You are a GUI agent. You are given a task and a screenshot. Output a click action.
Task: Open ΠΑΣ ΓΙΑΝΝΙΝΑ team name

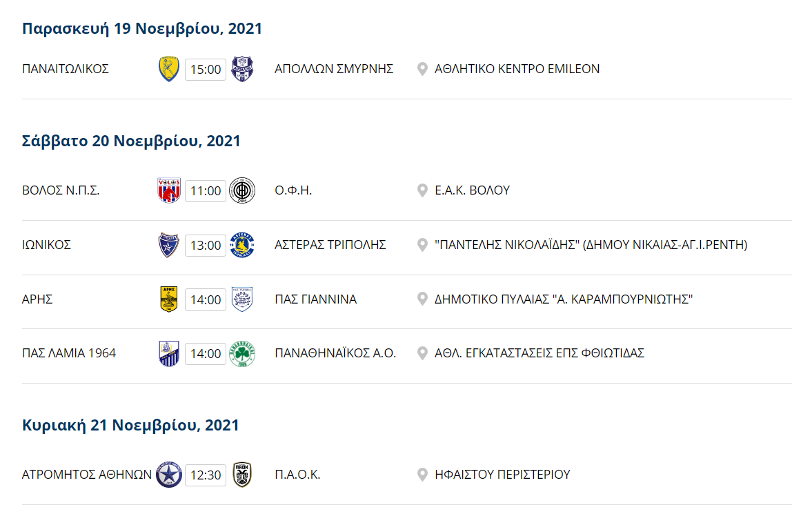[315, 299]
